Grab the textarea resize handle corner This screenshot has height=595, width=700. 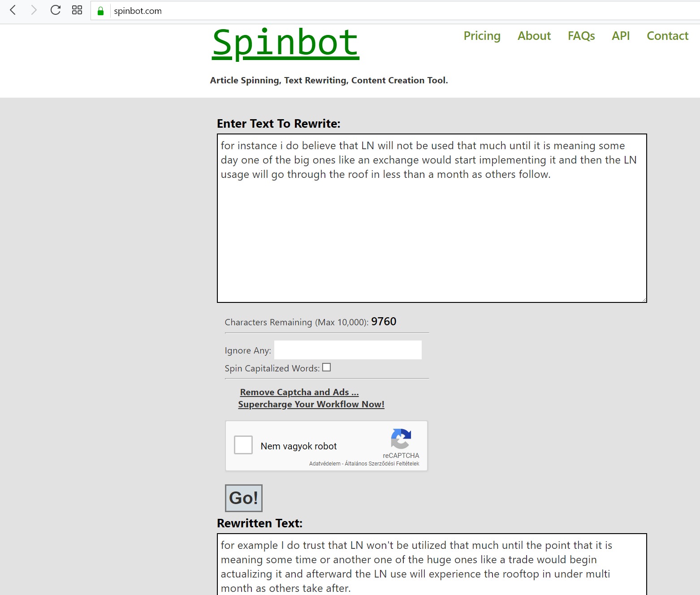644,300
